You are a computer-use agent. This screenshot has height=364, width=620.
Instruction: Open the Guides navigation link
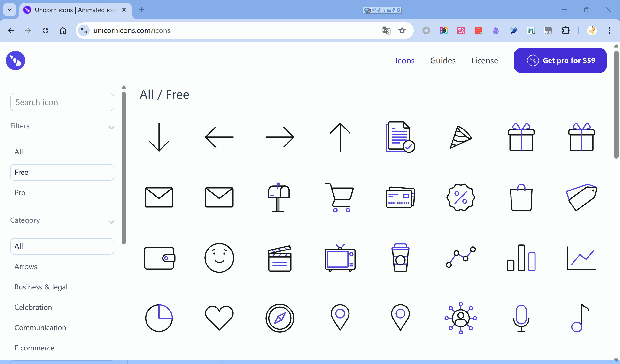[x=443, y=61]
